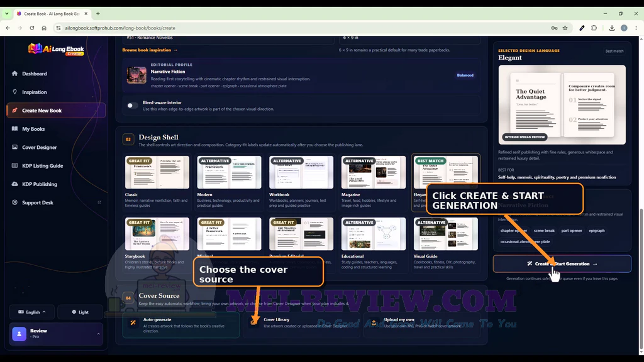Open Support Desk link

click(37, 203)
